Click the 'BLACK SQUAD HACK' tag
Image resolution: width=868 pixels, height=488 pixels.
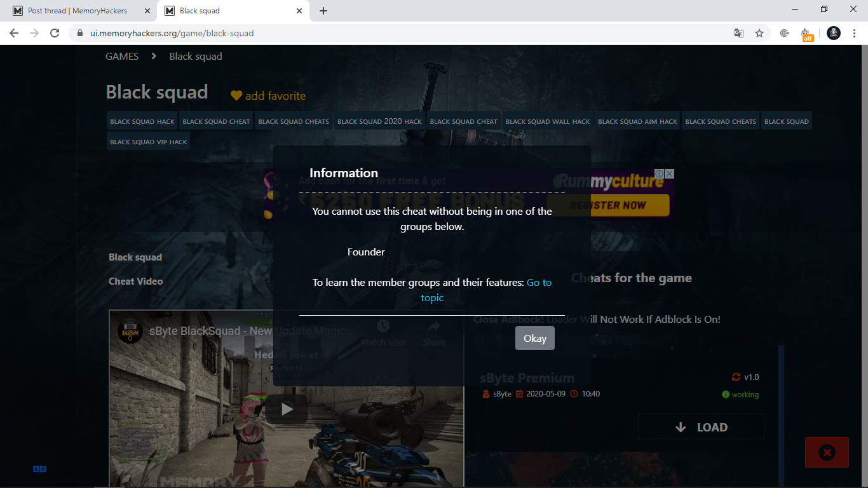coord(142,121)
